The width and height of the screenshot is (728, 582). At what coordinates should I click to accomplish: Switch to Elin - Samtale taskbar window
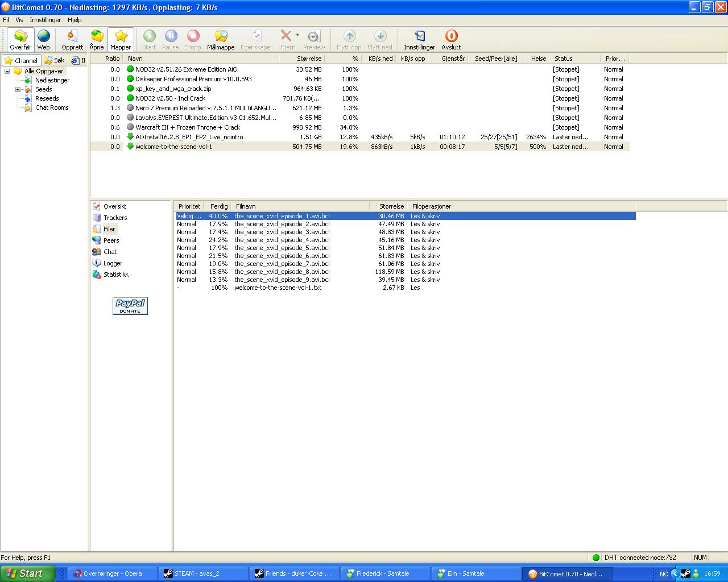coord(477,573)
